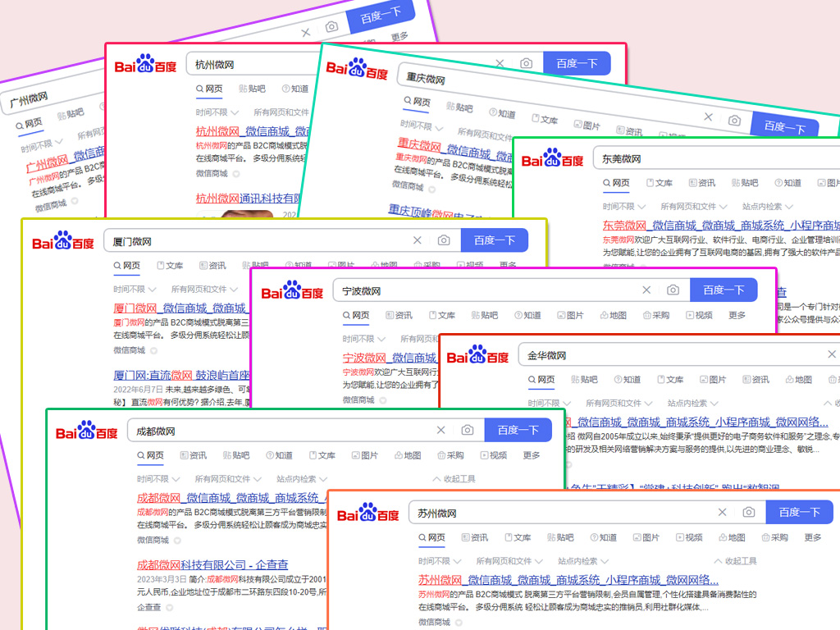Viewport: 840px width, 630px height.
Task: Click the Baidu logo in 成都微网 window
Action: (87, 430)
